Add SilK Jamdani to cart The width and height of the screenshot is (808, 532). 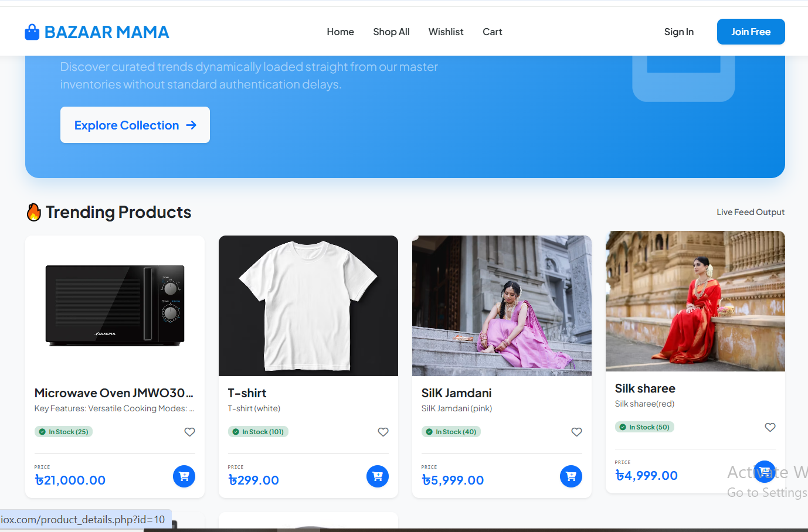571,476
